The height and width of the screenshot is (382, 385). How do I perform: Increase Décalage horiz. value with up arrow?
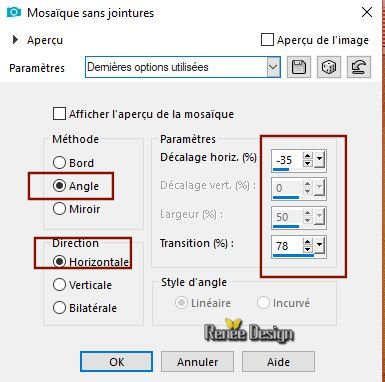tap(308, 156)
